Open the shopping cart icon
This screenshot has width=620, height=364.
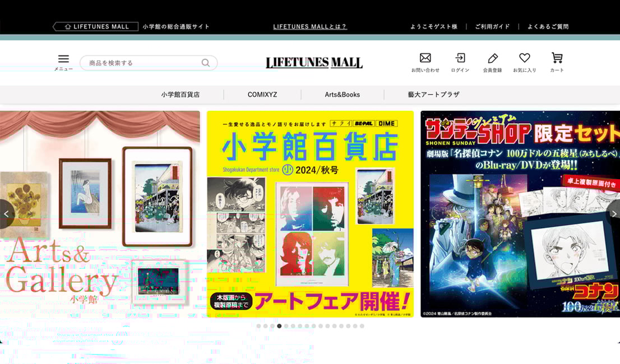pyautogui.click(x=557, y=58)
